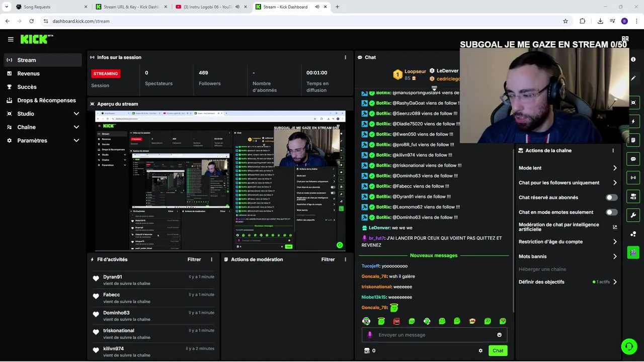Switch to the Song Requests browser tab

(51, 7)
